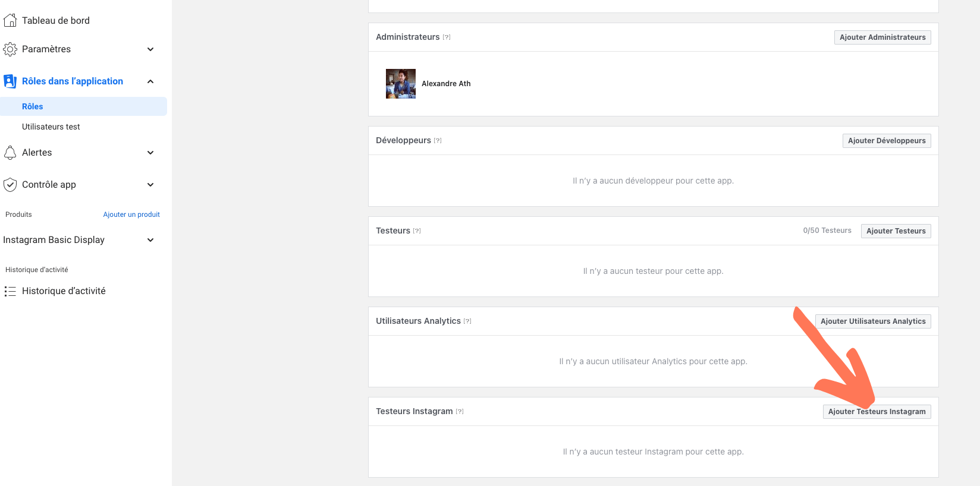Click the Tableau de bord home icon
This screenshot has width=980, height=486.
coord(10,20)
